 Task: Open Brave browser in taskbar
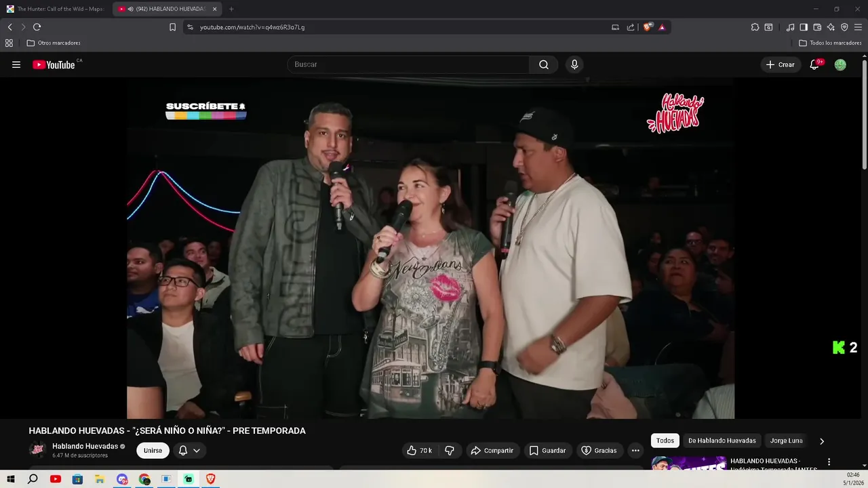coord(210,479)
